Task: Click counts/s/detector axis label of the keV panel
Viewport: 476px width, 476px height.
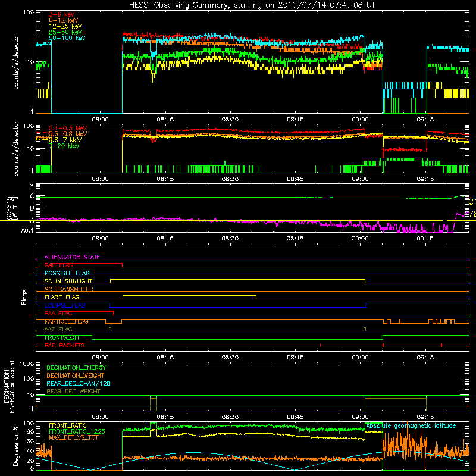Action: [x=16, y=62]
